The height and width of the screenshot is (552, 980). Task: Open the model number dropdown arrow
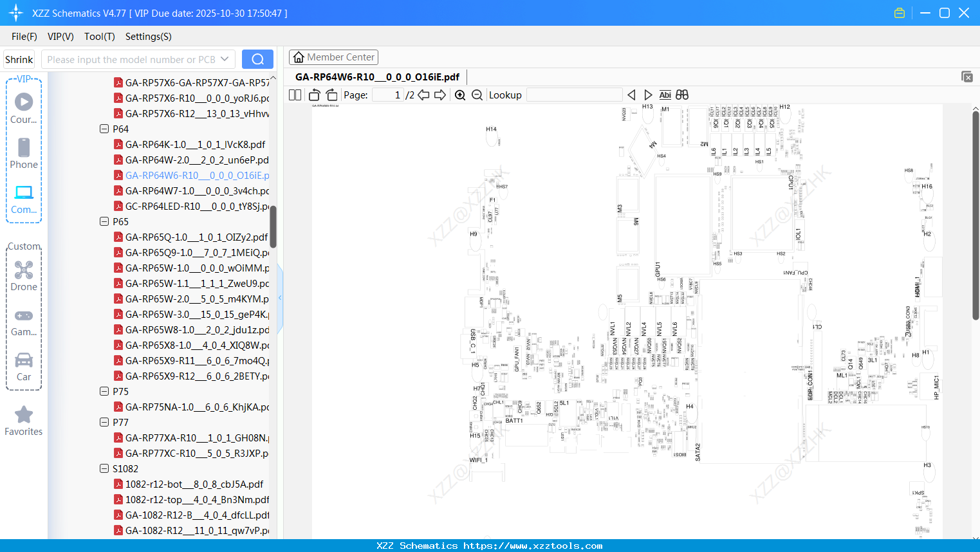click(x=225, y=59)
